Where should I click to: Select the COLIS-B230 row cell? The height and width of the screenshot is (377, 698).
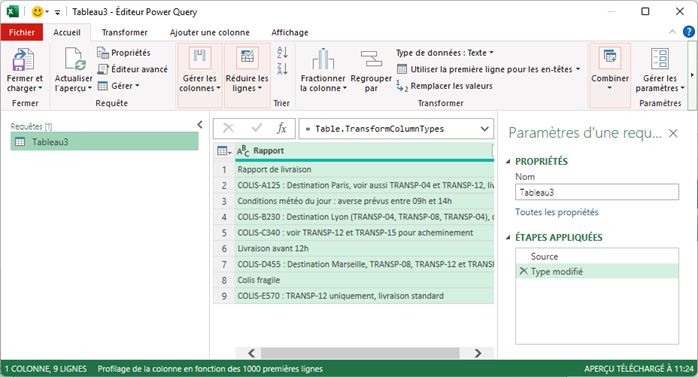(365, 217)
